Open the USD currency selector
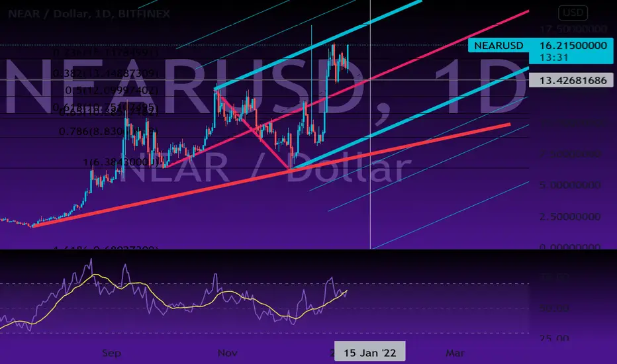This screenshot has height=364, width=617. [573, 13]
